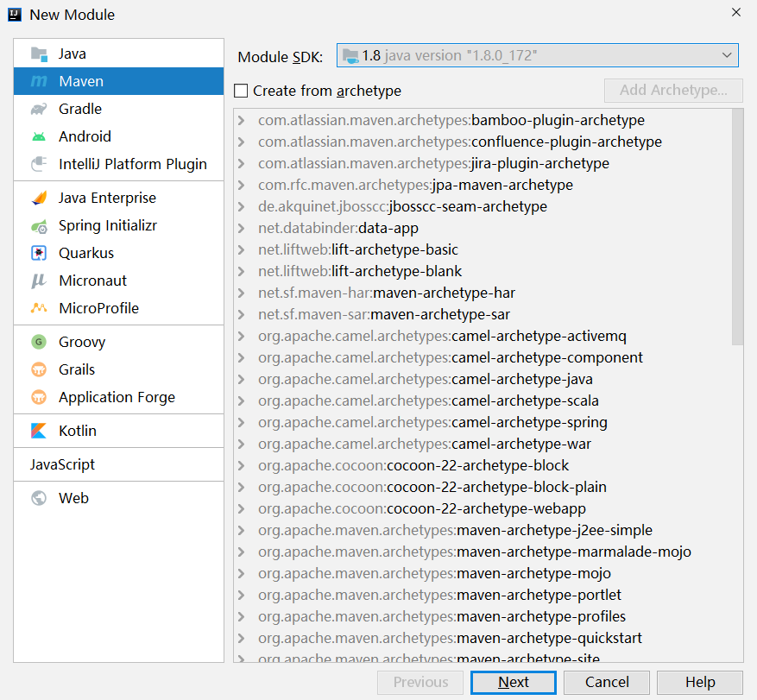
Task: Enable Create from archetype checkbox
Action: click(241, 91)
